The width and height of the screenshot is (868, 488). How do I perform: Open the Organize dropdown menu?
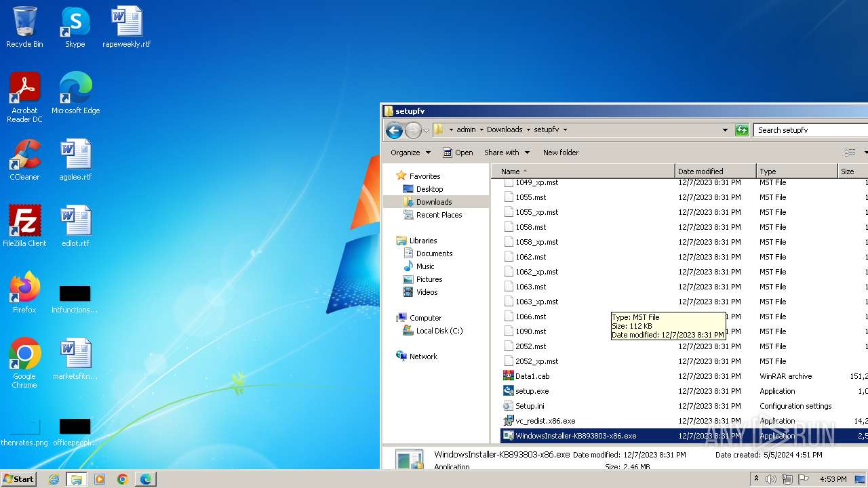410,152
